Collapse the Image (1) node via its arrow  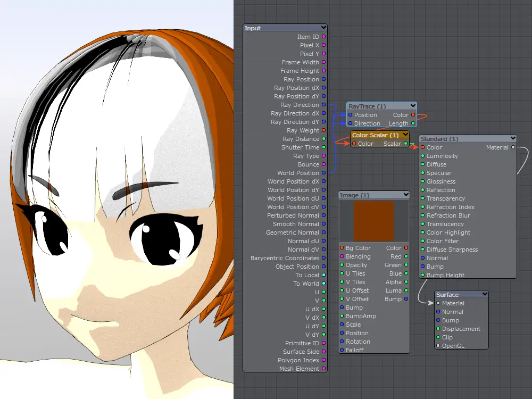point(406,195)
